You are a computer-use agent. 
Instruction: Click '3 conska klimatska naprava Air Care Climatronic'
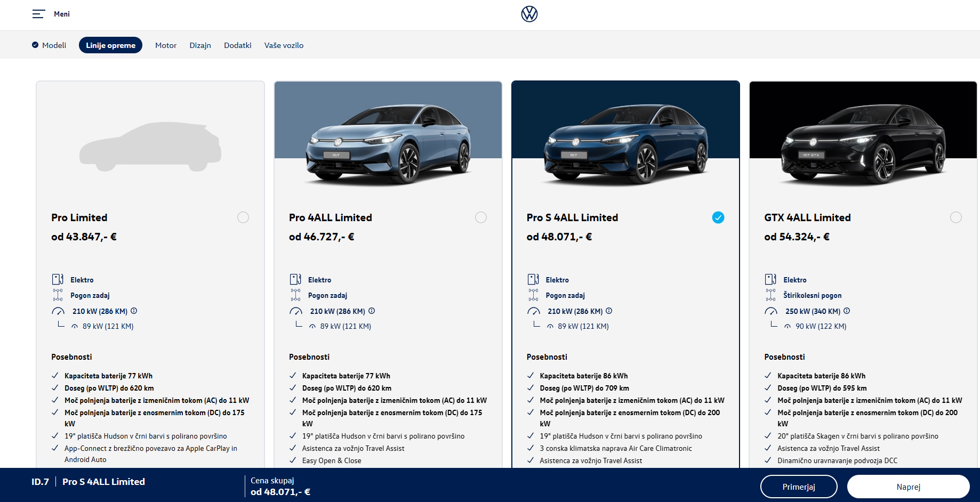(x=616, y=448)
